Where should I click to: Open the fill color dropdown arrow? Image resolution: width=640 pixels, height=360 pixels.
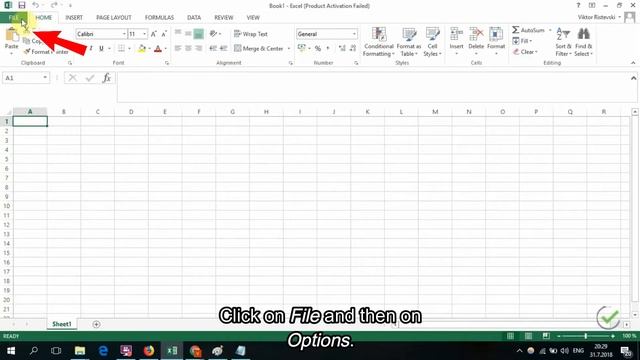coord(149,49)
